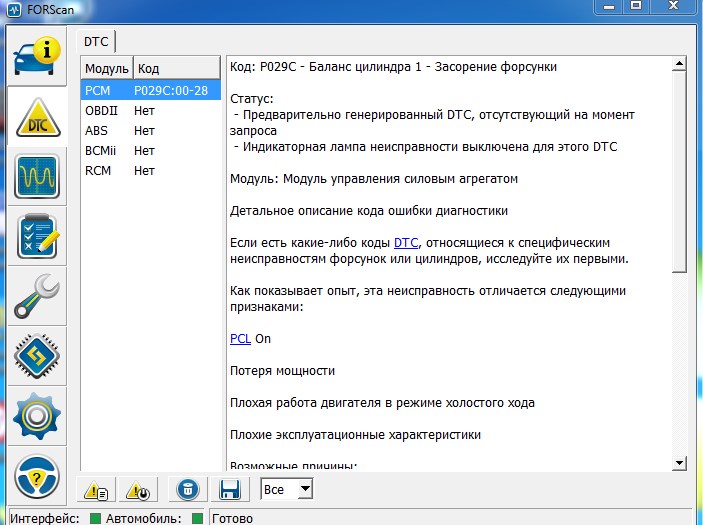Viewport: 703px width, 525px height.
Task: Click the read DTC warning-list button
Action: click(x=96, y=490)
